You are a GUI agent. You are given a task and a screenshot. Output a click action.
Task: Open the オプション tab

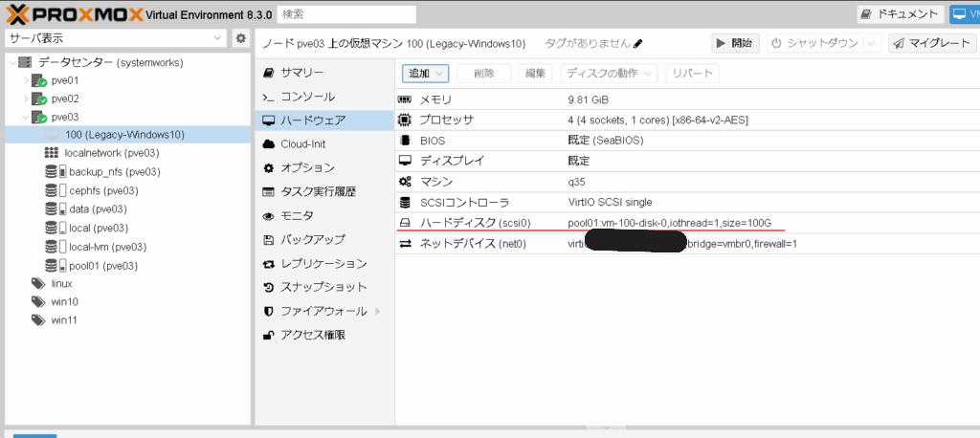[325, 168]
